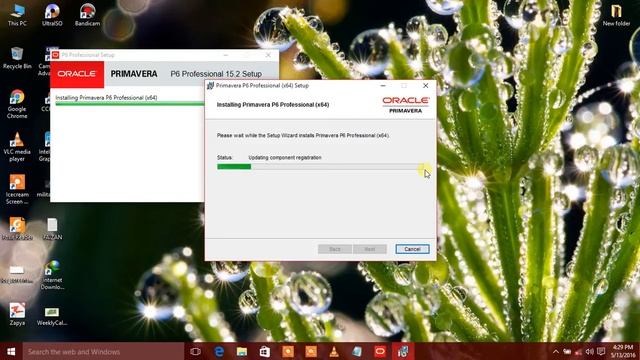640x360 pixels.
Task: Open Internet Download Manager desktop shortcut
Action: tap(52, 275)
